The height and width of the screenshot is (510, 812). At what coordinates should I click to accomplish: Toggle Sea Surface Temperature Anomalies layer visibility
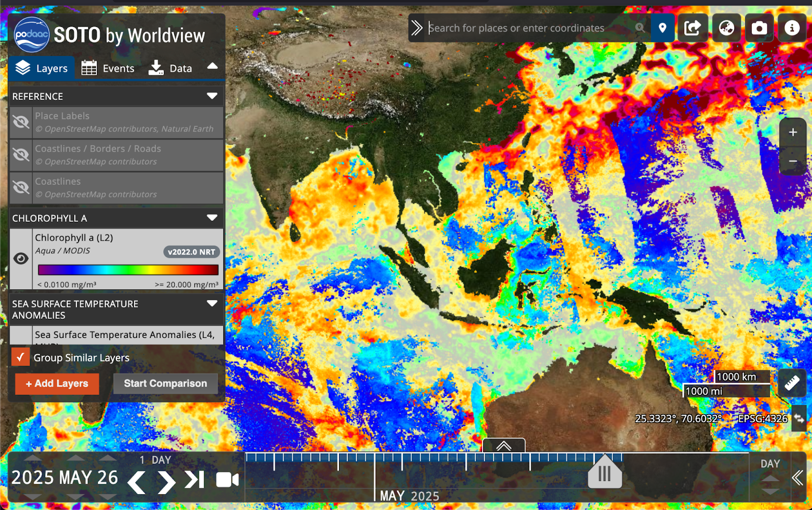(x=21, y=335)
